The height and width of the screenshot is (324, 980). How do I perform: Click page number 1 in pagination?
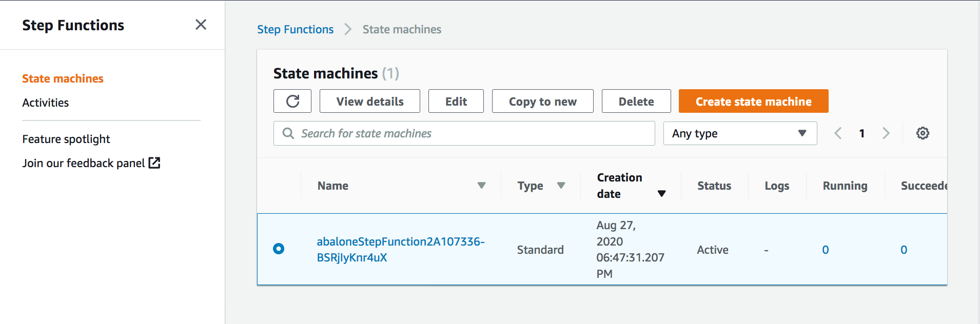click(862, 133)
